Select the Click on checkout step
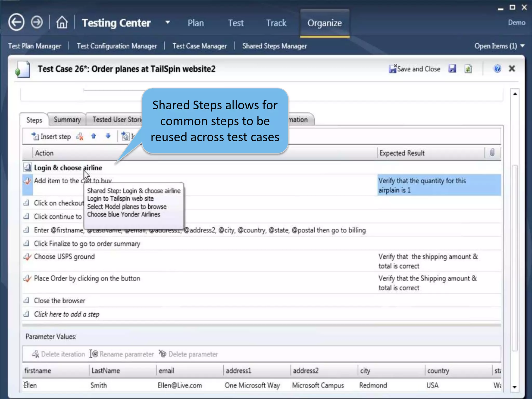 click(x=59, y=203)
